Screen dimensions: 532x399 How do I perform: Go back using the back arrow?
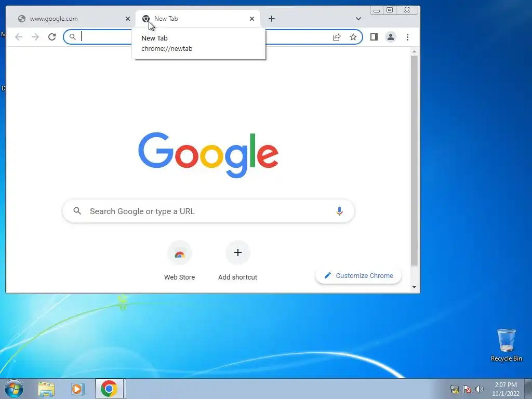click(19, 37)
